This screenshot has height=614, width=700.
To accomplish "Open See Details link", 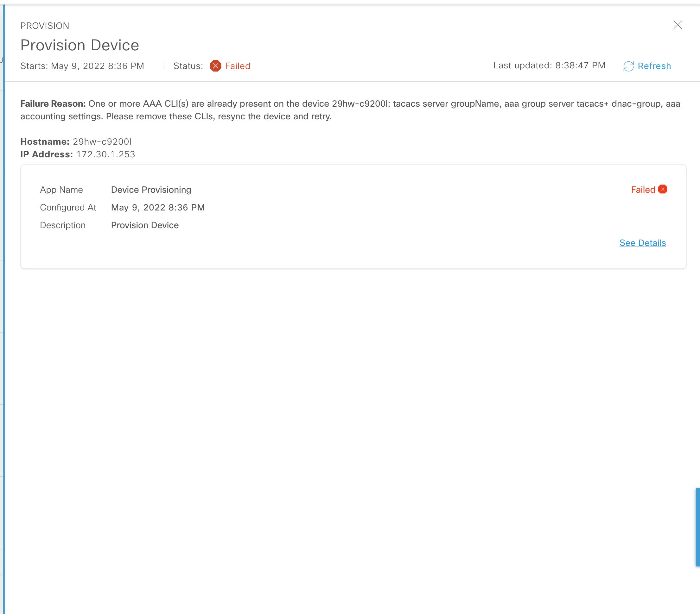I will click(x=642, y=243).
